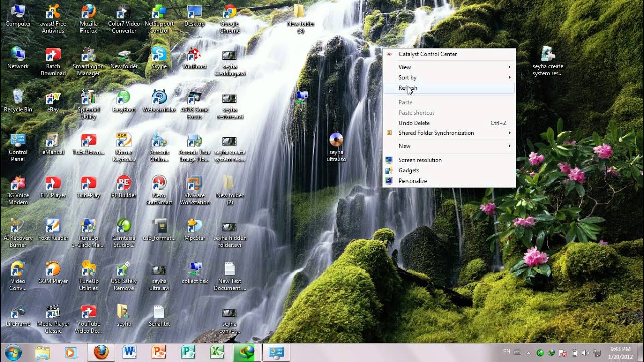Open PowerPoint from the taskbar
Screen dimensions: 644x362
159,352
